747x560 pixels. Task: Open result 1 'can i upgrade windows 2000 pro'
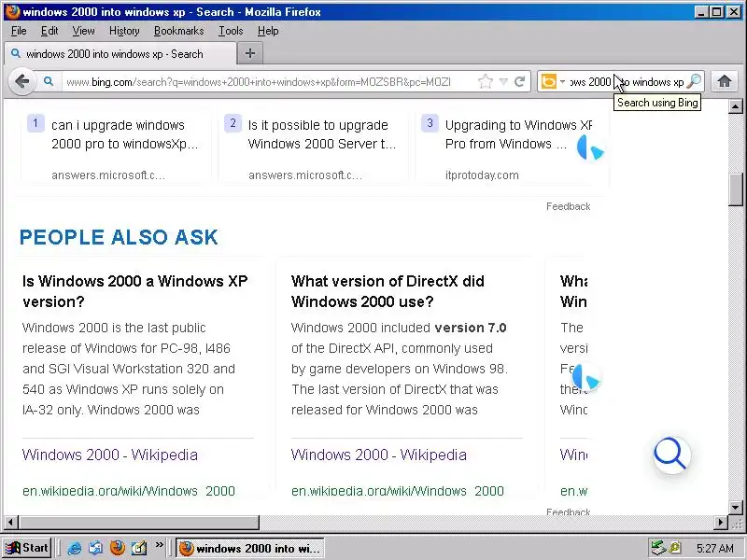click(x=125, y=134)
